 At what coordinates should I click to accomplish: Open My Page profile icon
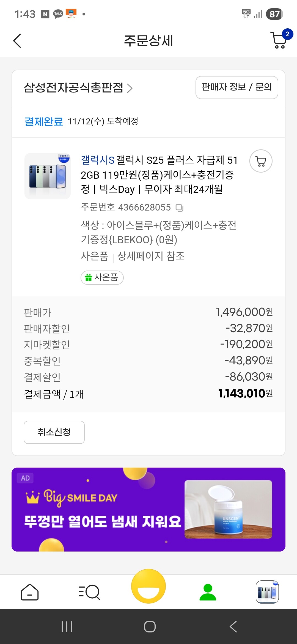[208, 592]
